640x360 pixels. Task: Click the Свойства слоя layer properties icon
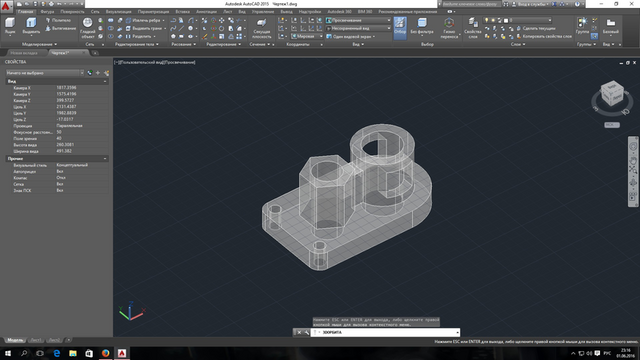click(x=473, y=28)
